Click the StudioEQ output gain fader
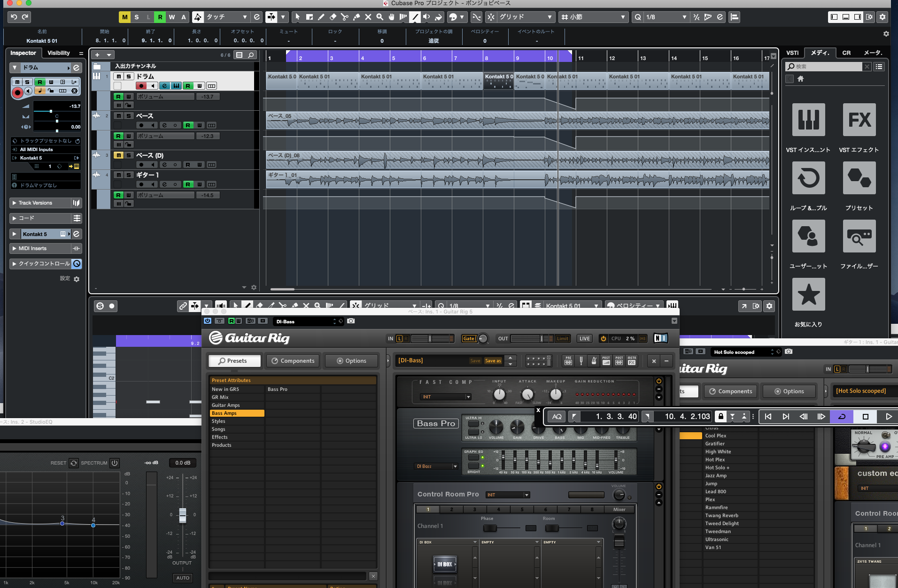 click(x=183, y=515)
